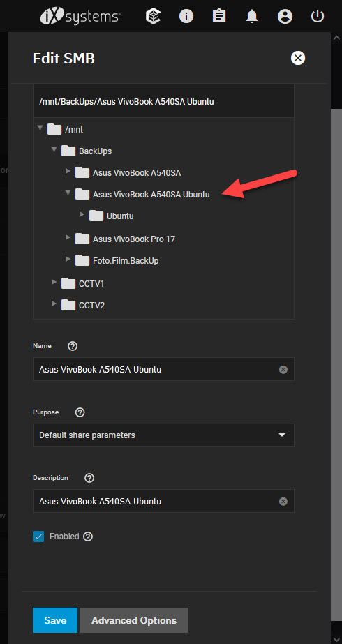342x644 pixels.
Task: Expand the CCTV1 folder
Action: tap(54, 282)
